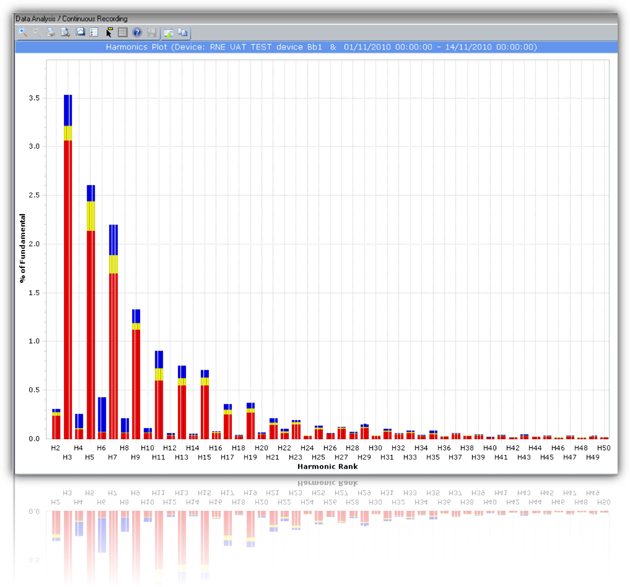
Task: Click the H43 axis label
Action: click(524, 457)
